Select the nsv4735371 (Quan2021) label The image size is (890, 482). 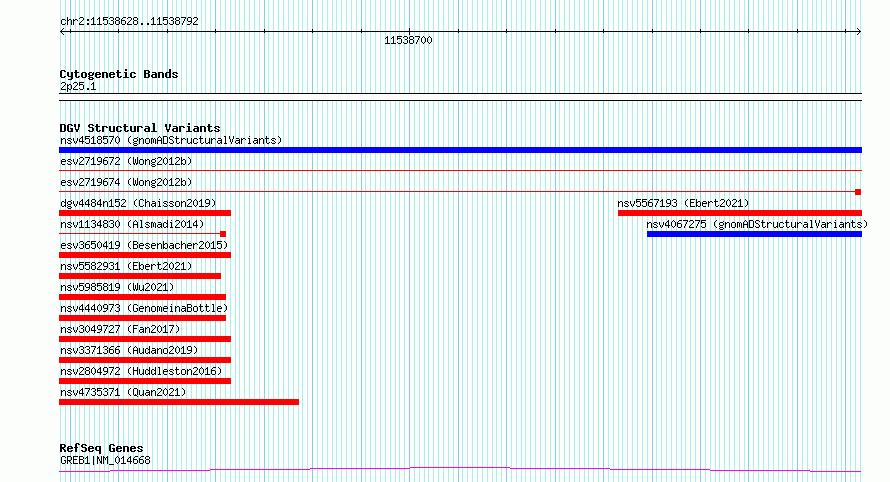tap(123, 392)
